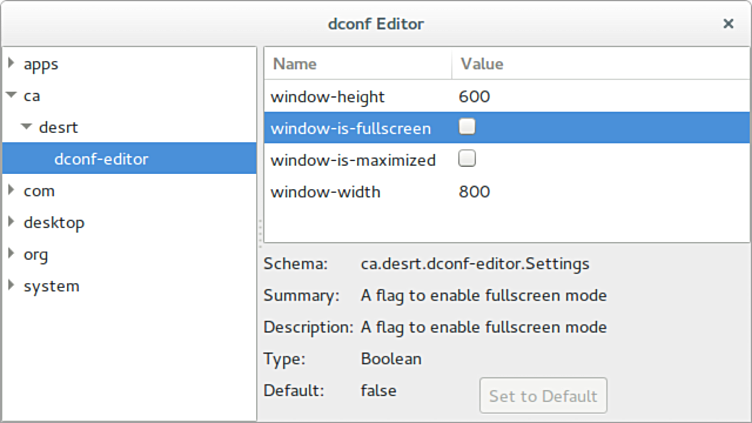Expand the apps tree node
Viewport: 752px width, 423px height.
[x=12, y=63]
